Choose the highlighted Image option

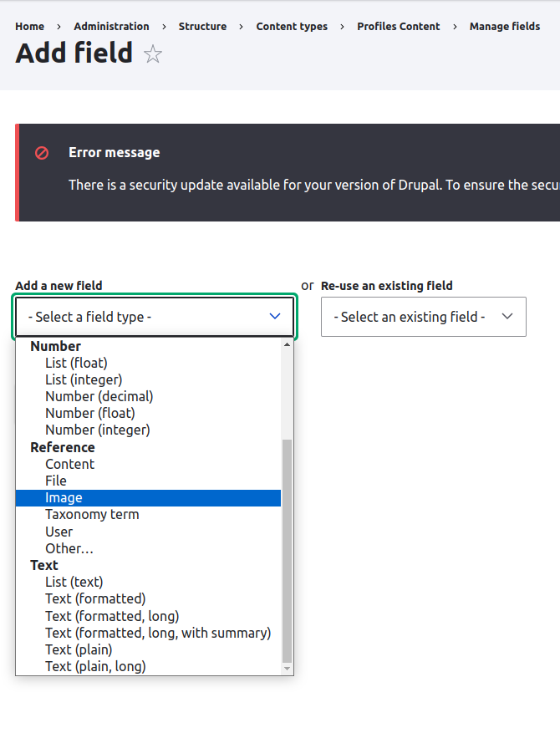click(148, 498)
